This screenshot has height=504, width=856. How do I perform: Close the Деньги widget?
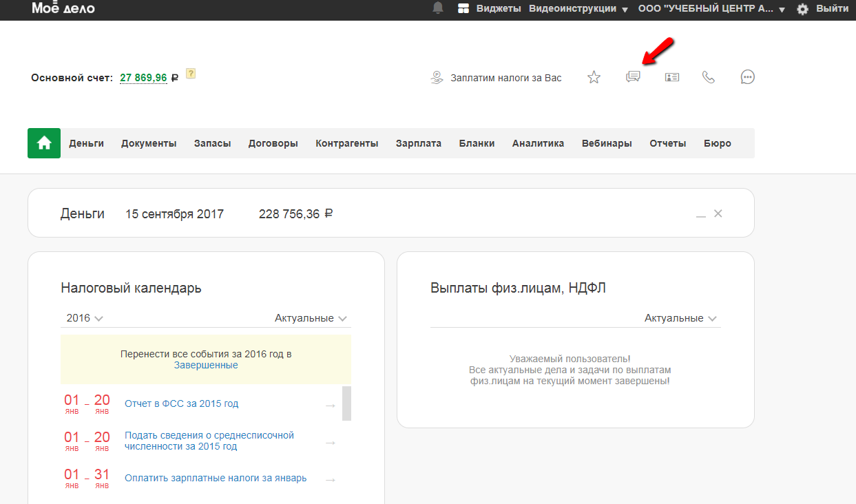tap(718, 213)
